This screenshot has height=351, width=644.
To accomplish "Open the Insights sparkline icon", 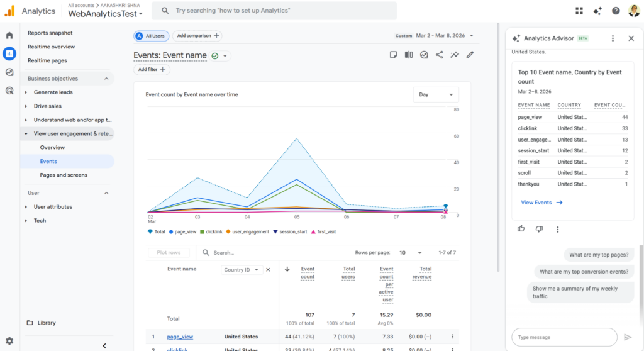I will tap(454, 55).
